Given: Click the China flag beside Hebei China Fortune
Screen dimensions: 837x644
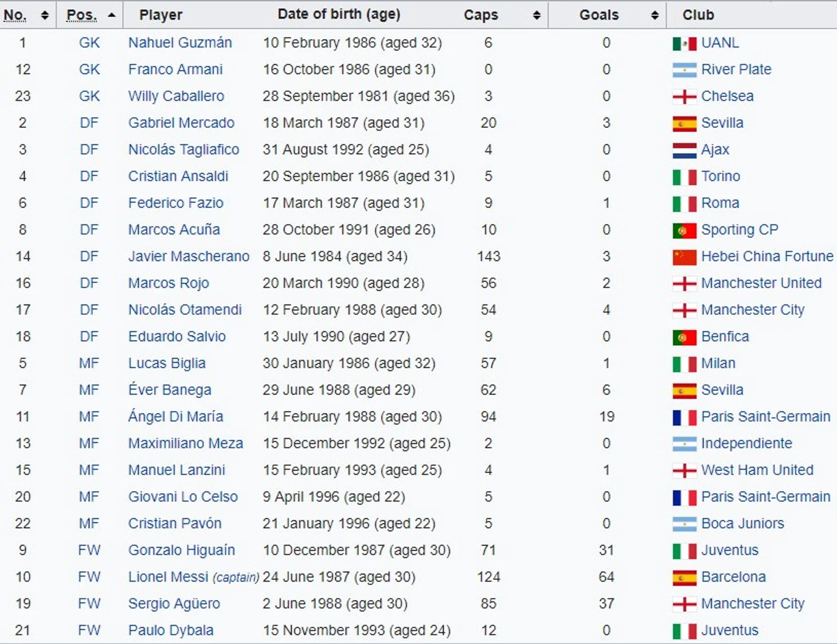Looking at the screenshot, I should click(x=684, y=257).
